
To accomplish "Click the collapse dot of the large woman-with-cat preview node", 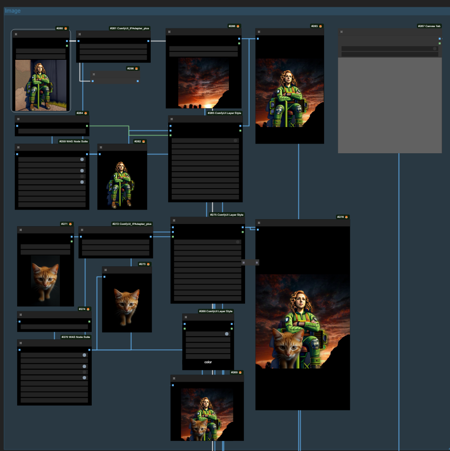I will [x=259, y=223].
